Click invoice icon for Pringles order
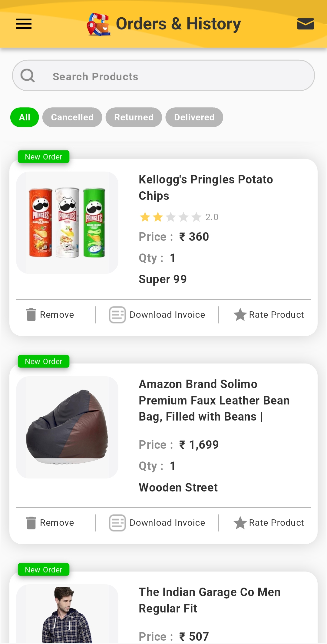The height and width of the screenshot is (644, 327). [117, 315]
